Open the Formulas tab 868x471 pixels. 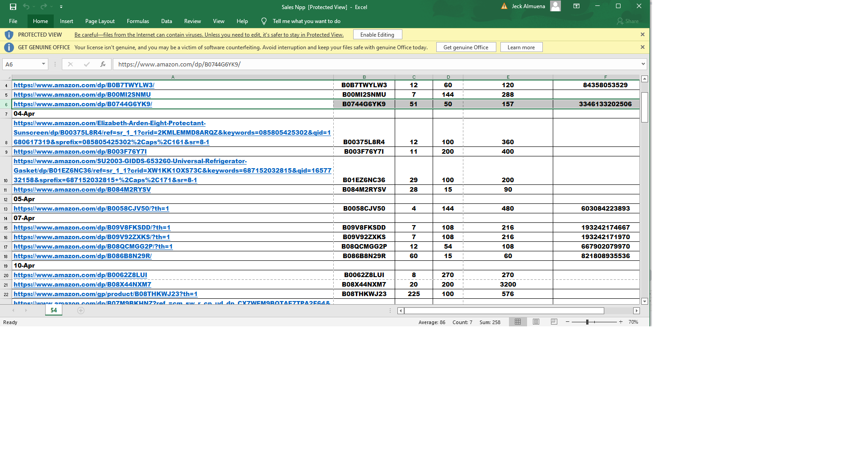[x=138, y=21]
